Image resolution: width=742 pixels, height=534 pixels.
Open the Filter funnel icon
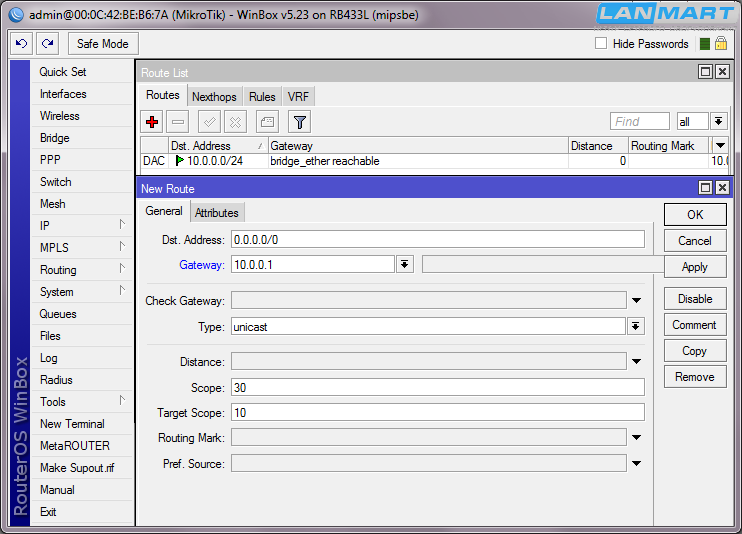[x=300, y=122]
